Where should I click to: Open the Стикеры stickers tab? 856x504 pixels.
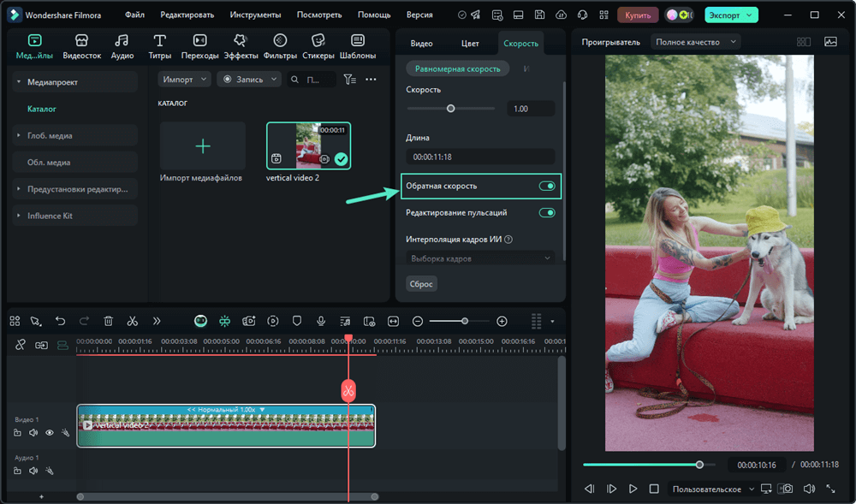(x=318, y=46)
